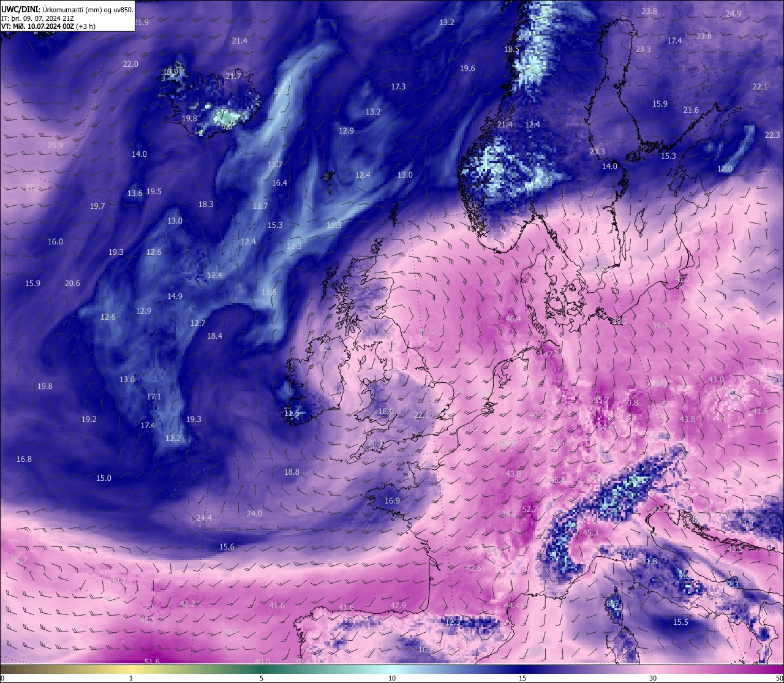Click the color scale tick label '30'
784x683 pixels.
(653, 678)
